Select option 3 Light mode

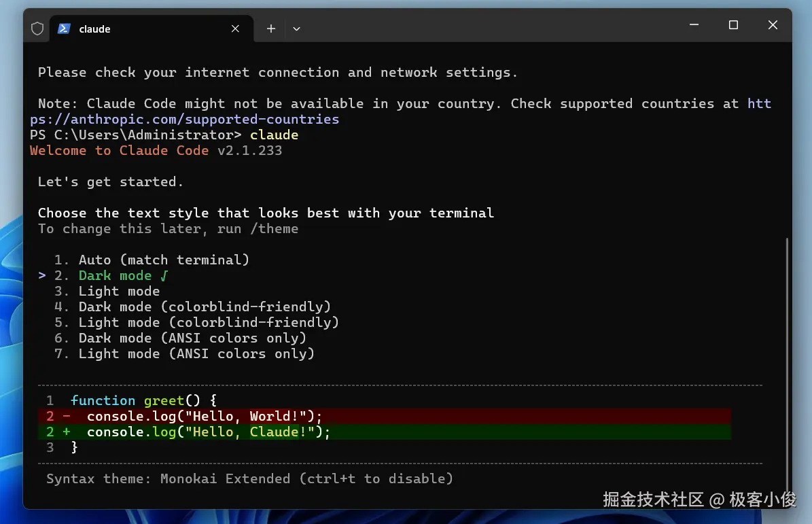(x=107, y=291)
